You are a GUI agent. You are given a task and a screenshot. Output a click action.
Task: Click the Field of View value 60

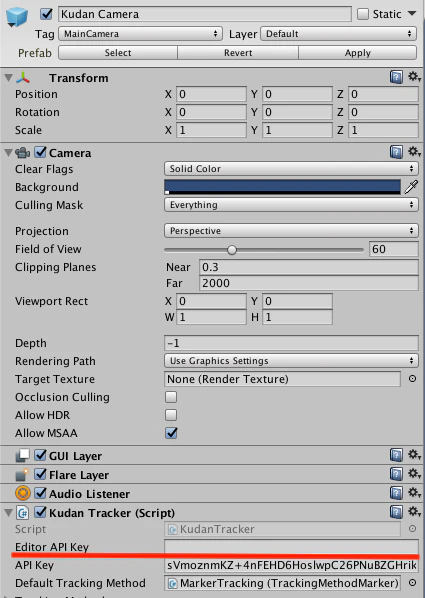(393, 249)
